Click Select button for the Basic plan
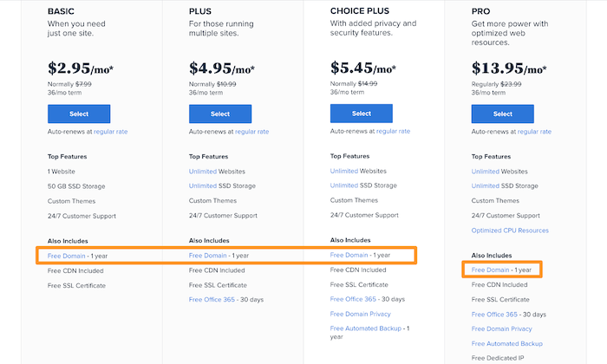This screenshot has width=607, height=364. (x=79, y=114)
